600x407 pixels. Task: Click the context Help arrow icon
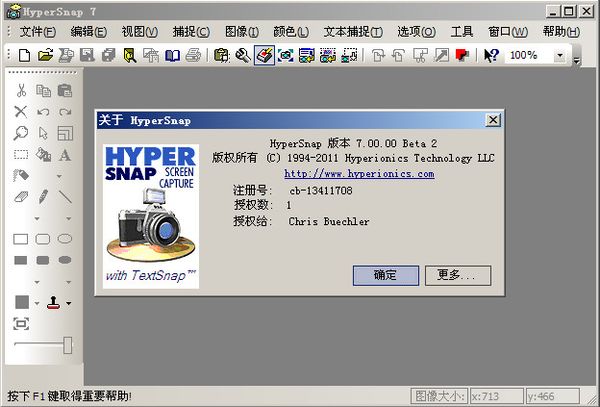tap(491, 56)
